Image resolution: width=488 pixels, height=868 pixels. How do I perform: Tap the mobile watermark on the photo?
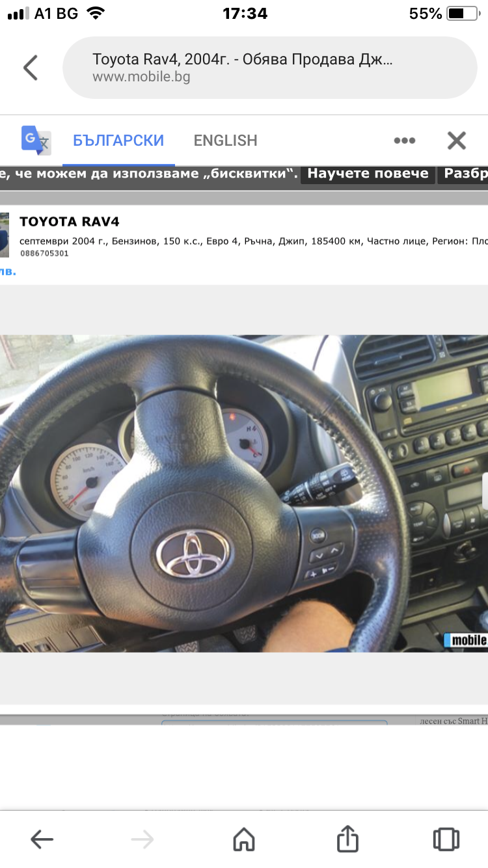click(466, 640)
